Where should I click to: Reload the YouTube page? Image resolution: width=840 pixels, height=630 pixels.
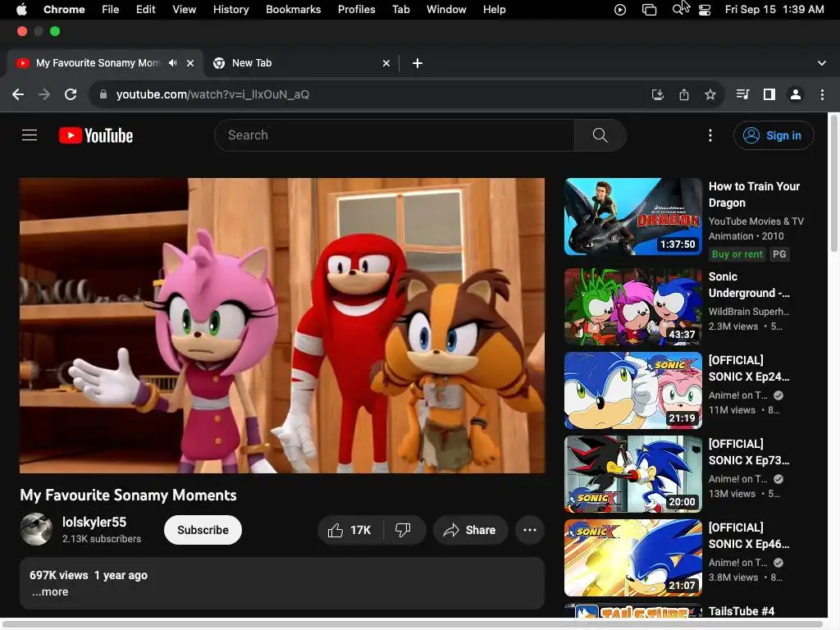click(71, 95)
